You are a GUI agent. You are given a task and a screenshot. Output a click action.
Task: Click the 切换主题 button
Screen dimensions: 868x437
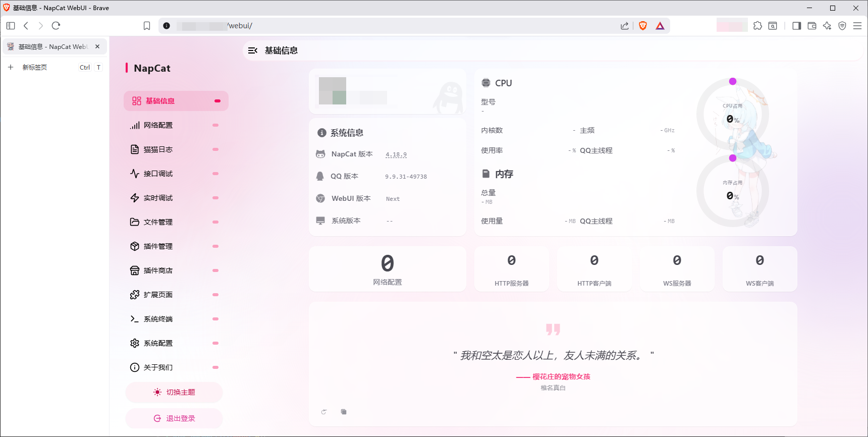[x=174, y=393]
